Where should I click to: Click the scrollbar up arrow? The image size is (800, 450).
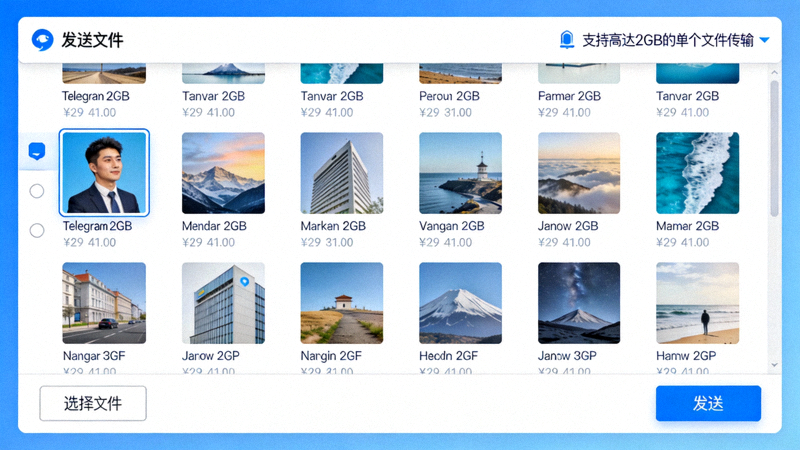774,73
